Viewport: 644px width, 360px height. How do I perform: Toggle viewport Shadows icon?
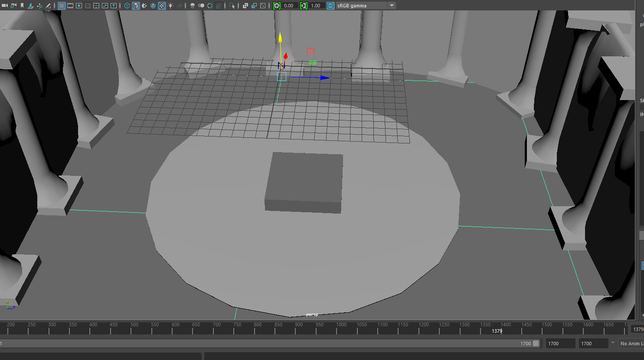click(179, 6)
